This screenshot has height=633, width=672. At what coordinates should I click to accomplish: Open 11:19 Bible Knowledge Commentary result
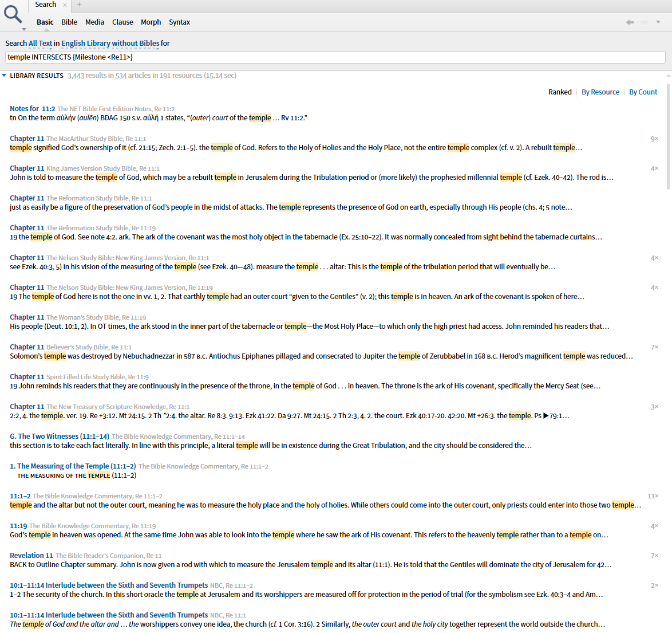tap(18, 526)
